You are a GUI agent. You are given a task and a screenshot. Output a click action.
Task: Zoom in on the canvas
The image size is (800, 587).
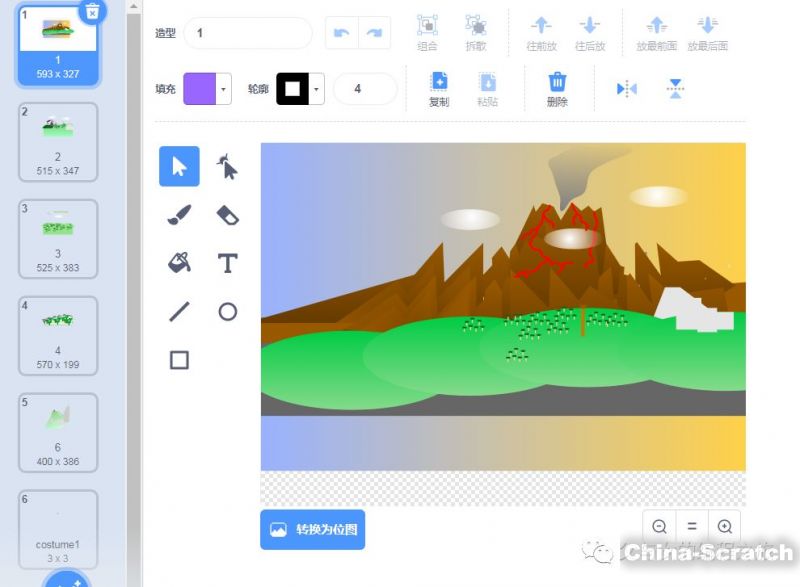pyautogui.click(x=725, y=526)
